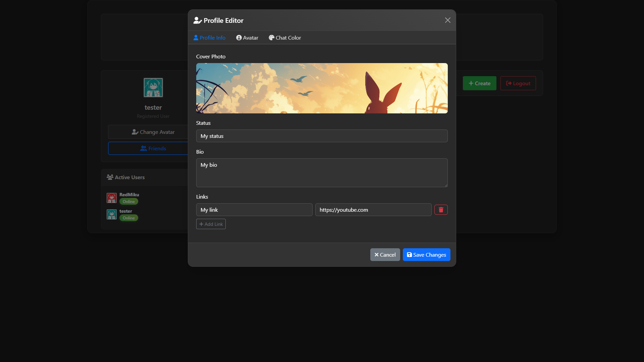Click the Cover Photo banner image
This screenshot has height=362, width=644.
322,88
